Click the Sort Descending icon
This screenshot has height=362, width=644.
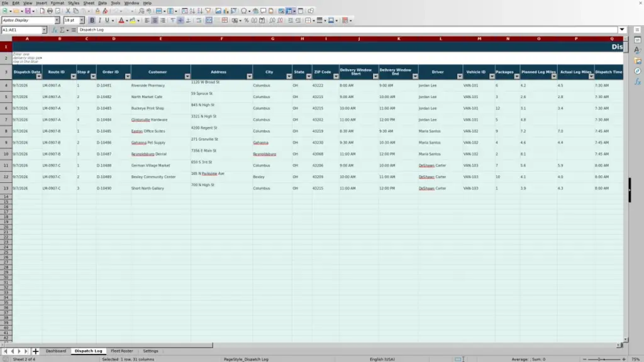(199, 11)
